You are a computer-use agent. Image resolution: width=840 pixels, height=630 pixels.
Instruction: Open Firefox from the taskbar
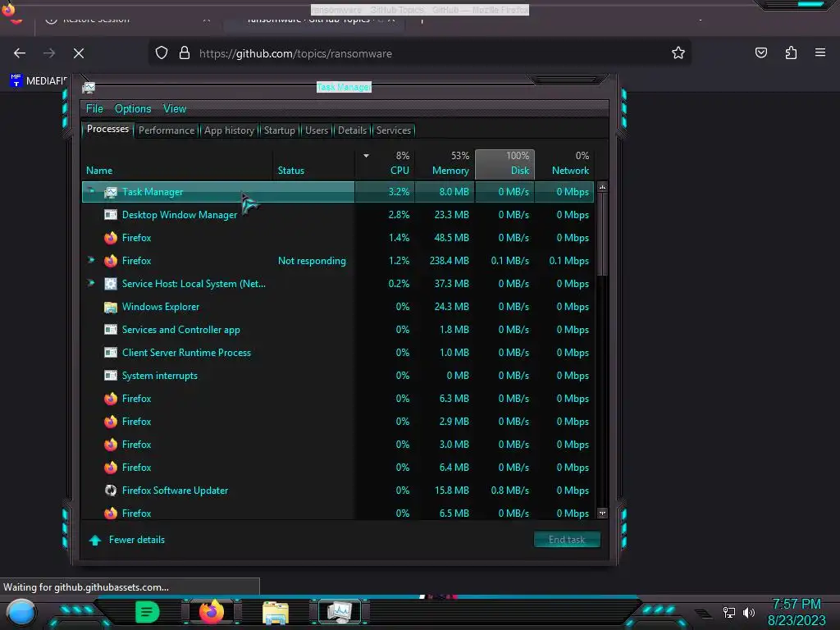(212, 612)
